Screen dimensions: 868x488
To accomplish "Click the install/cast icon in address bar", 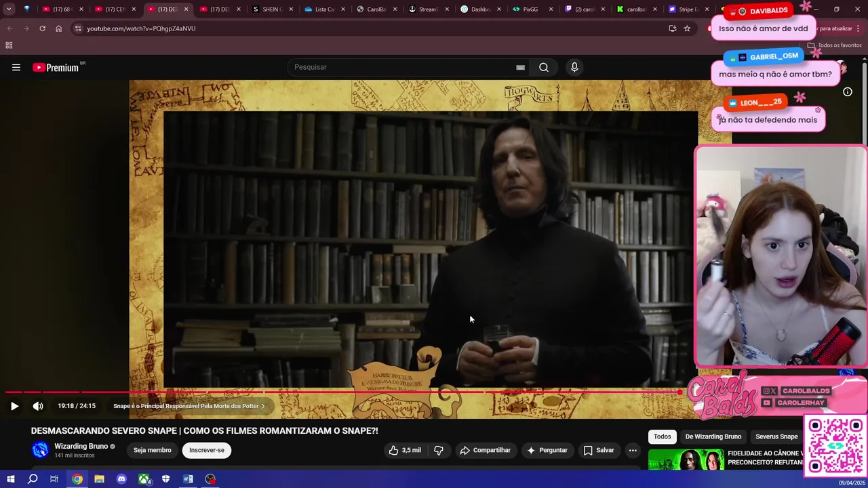I will (672, 28).
